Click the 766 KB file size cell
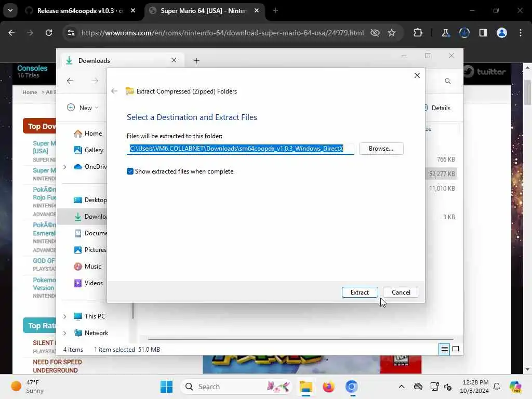532x399 pixels. tap(446, 159)
